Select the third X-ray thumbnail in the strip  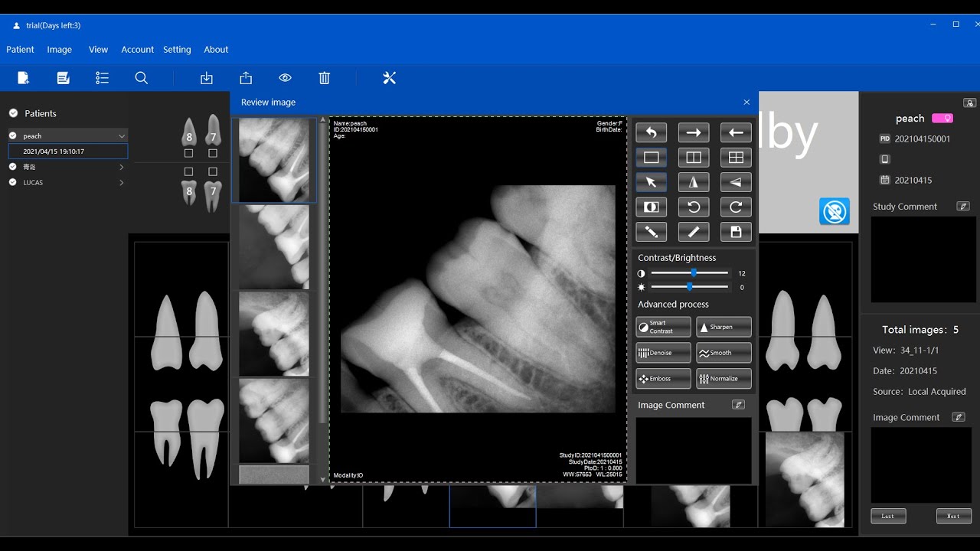click(274, 334)
